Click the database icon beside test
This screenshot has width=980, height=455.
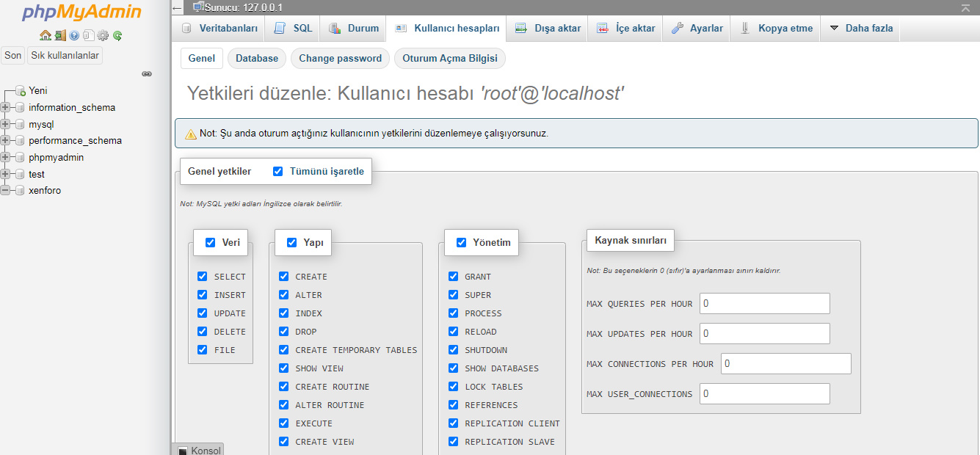click(20, 175)
